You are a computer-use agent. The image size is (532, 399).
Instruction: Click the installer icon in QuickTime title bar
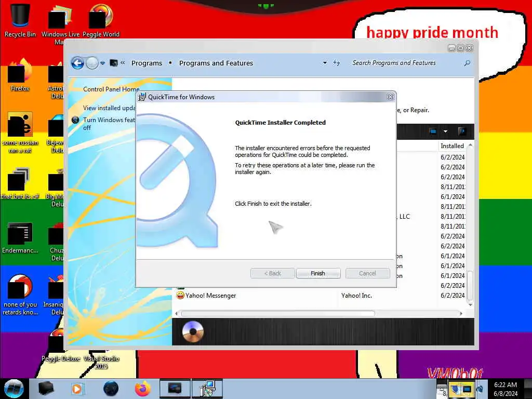[x=142, y=97]
